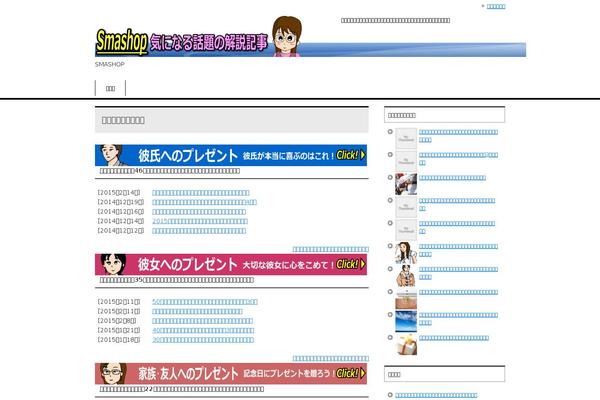Open the sidebar link beside the woman thumbnail
Viewport: 600px width, 400px height.
point(458,250)
